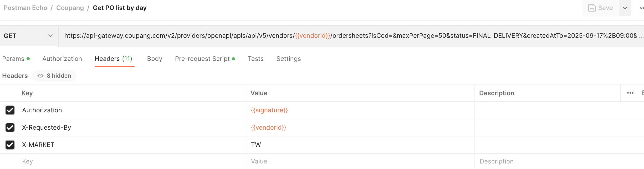Open the Authorization tab

tap(62, 59)
